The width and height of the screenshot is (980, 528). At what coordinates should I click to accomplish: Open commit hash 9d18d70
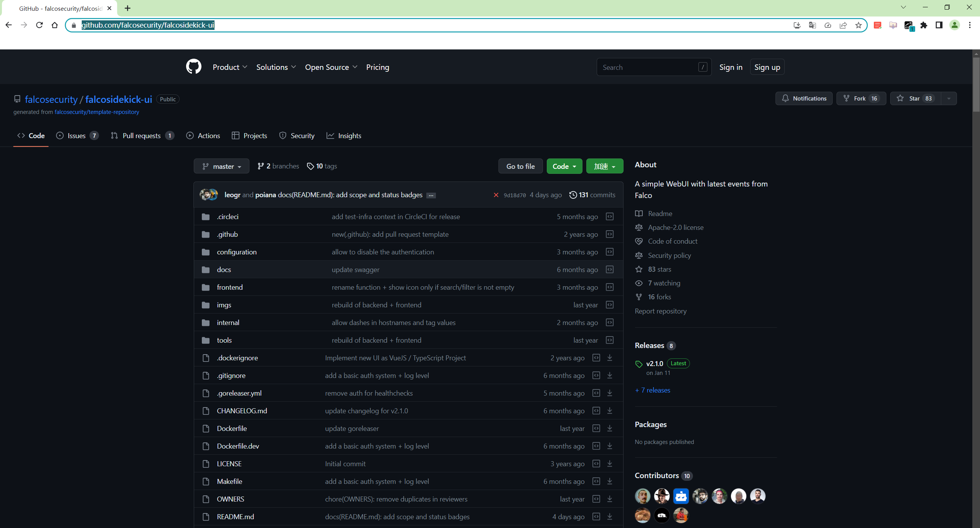[515, 195]
